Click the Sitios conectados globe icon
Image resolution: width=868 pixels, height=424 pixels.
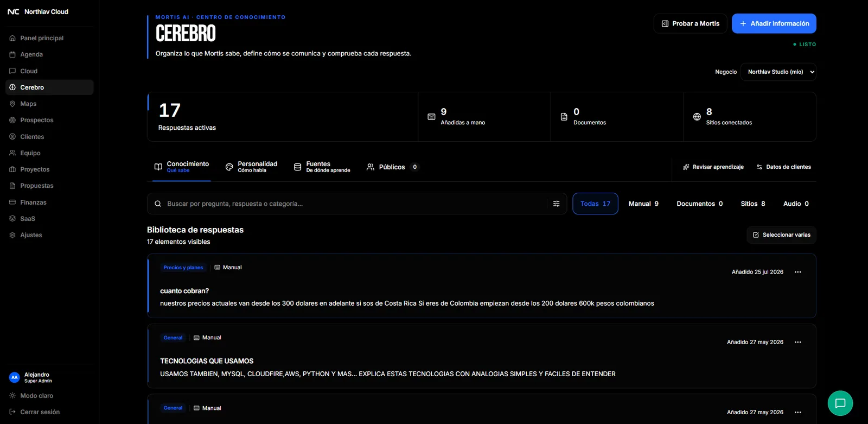697,117
